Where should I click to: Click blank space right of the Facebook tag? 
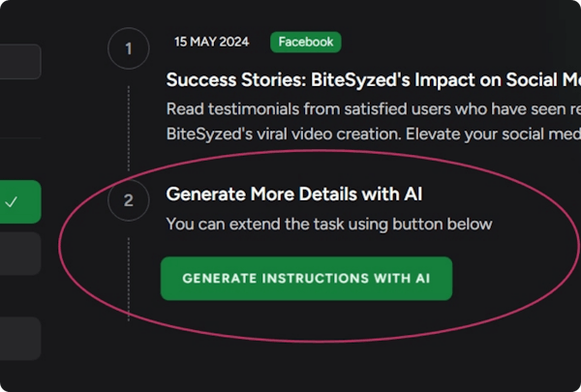click(x=455, y=43)
